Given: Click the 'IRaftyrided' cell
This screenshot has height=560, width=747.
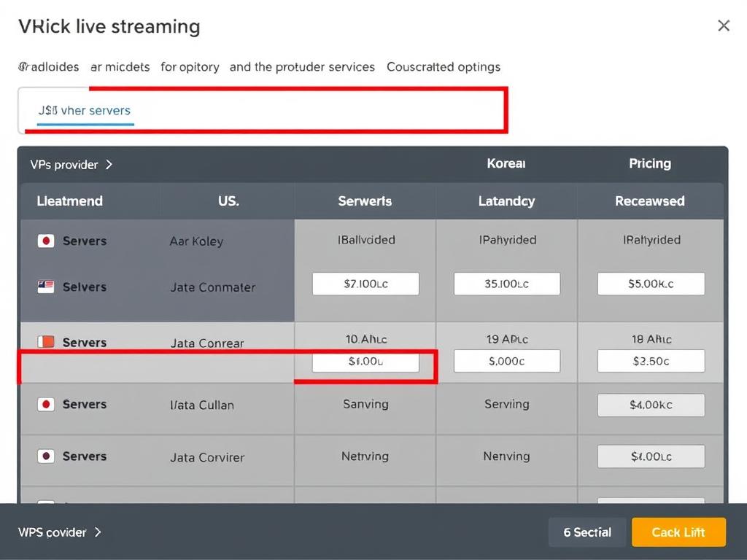Looking at the screenshot, I should coord(651,240).
